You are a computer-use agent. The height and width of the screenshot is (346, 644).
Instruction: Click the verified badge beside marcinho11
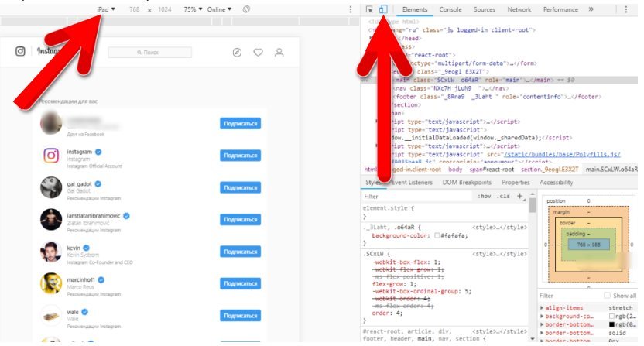tap(101, 280)
